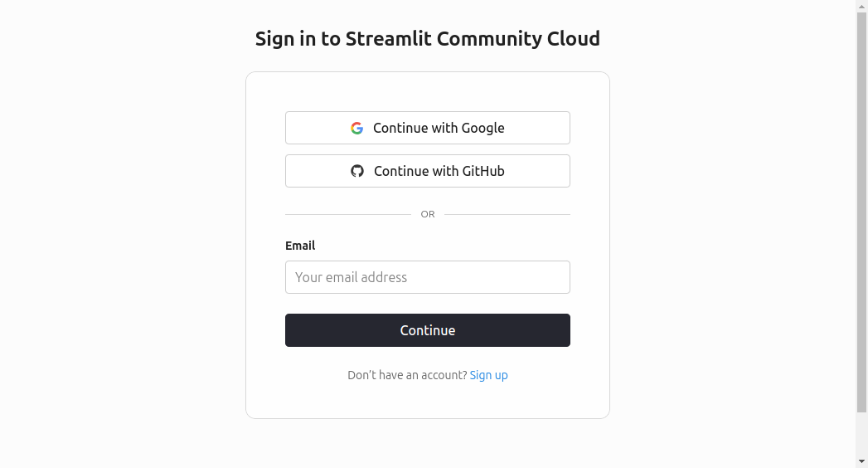Click the page background right of the card
The height and width of the screenshot is (468, 868).
click(730, 249)
